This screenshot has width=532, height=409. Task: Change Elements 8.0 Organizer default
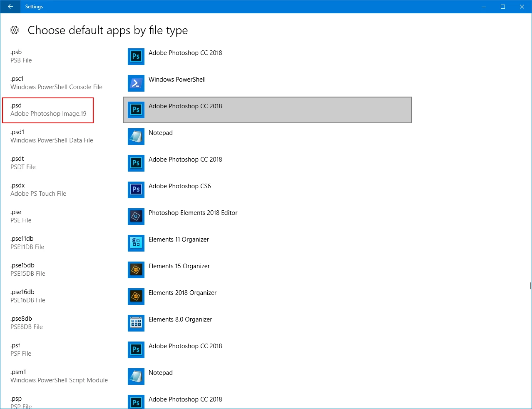pos(267,323)
